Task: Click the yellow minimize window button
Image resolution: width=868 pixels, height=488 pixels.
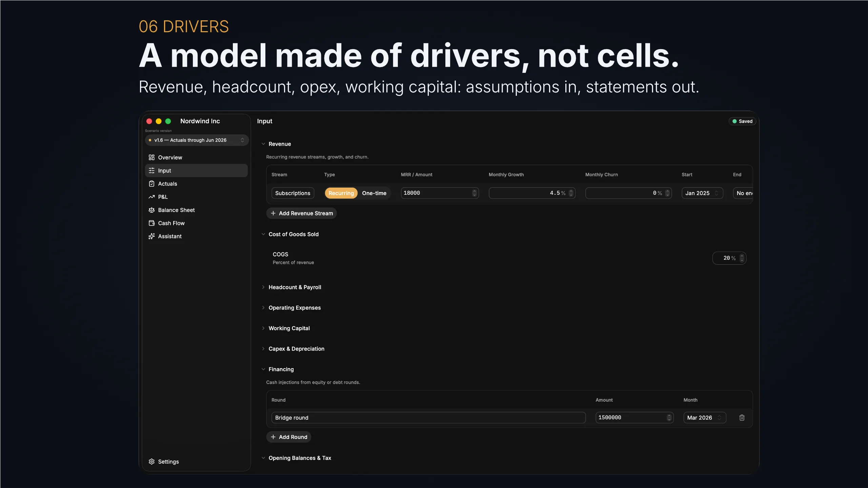Action: tap(158, 121)
